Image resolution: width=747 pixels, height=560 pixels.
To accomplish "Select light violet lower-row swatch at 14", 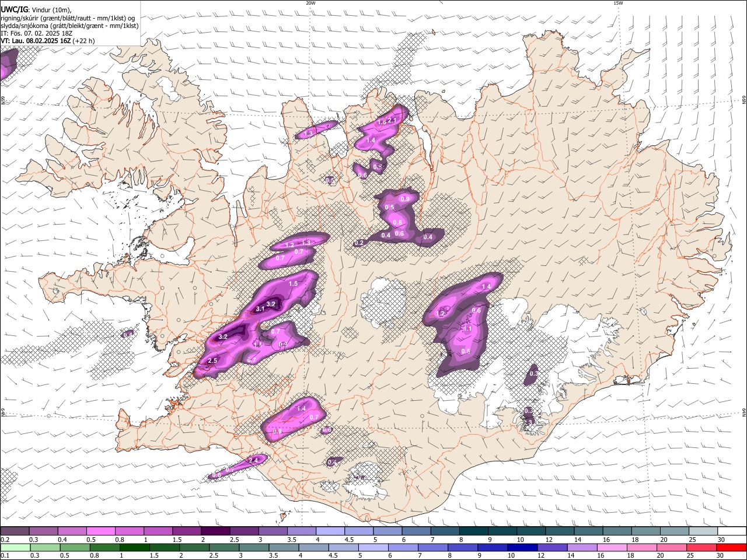I will pos(583,547).
